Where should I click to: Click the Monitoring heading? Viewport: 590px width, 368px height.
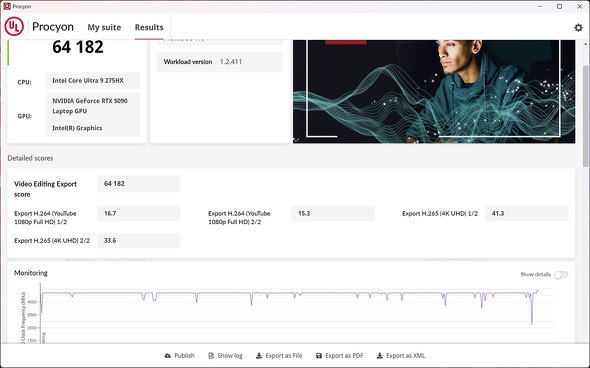[x=31, y=273]
